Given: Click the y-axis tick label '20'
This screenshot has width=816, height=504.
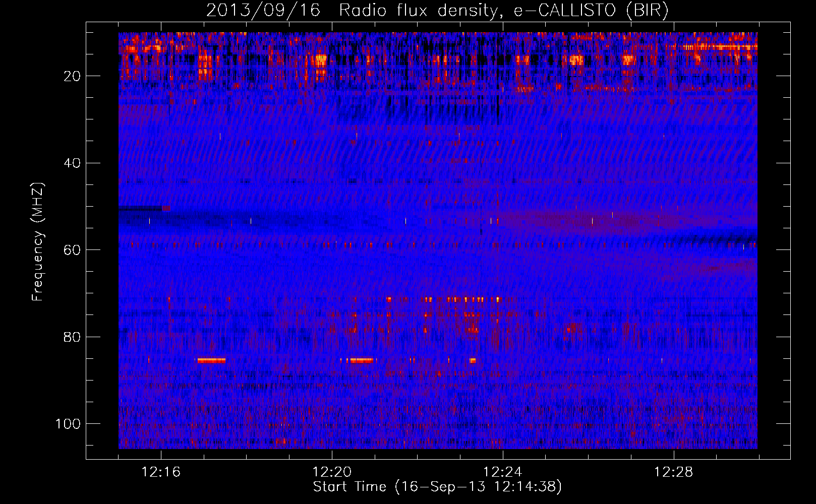Looking at the screenshot, I should (x=73, y=76).
